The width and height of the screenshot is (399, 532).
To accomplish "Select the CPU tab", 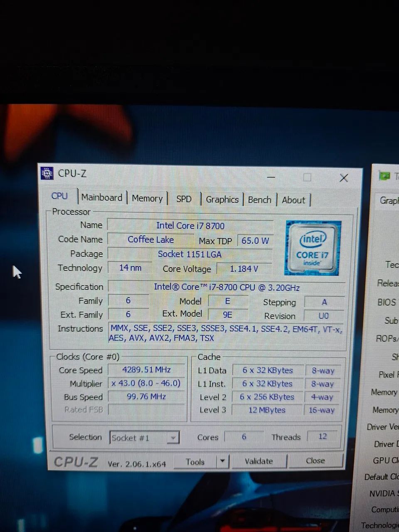I will 59,196.
